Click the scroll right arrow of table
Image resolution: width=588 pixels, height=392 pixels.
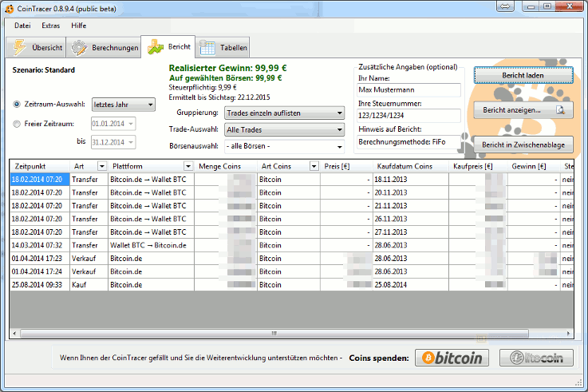tap(568, 333)
